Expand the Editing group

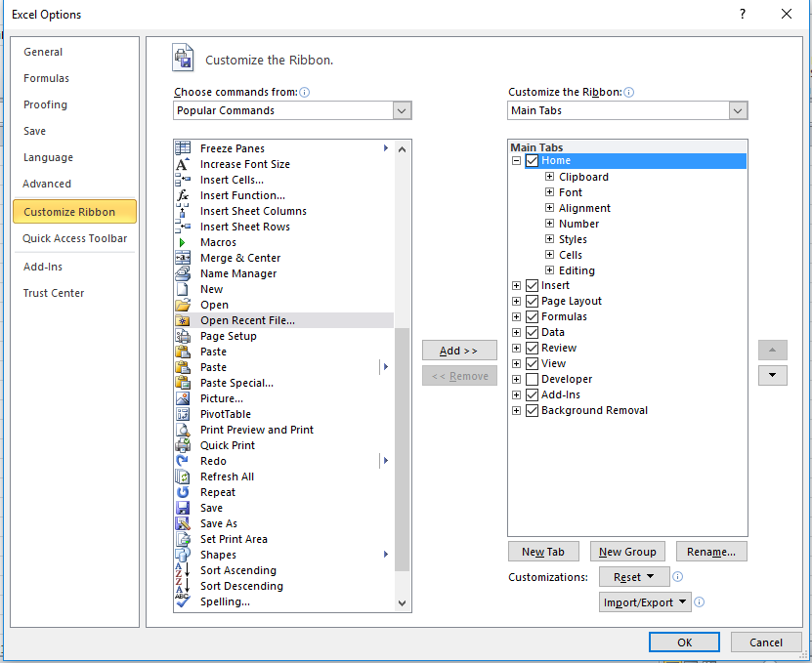(x=549, y=270)
